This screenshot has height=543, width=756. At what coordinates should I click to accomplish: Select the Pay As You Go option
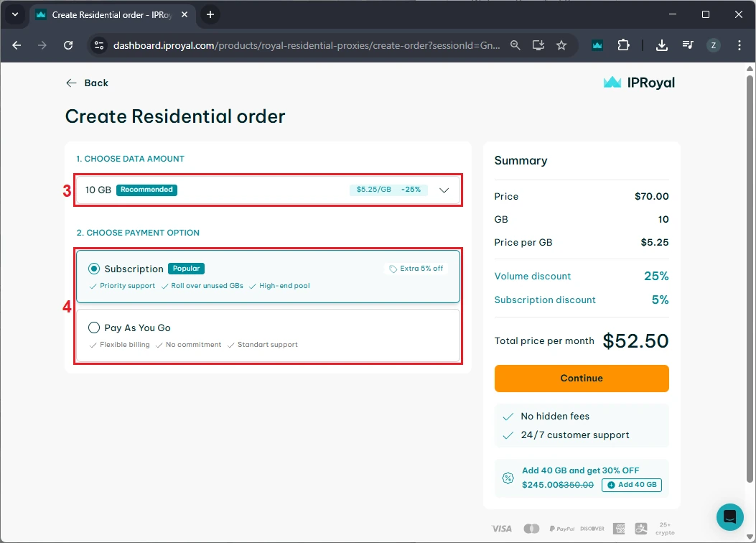(94, 328)
